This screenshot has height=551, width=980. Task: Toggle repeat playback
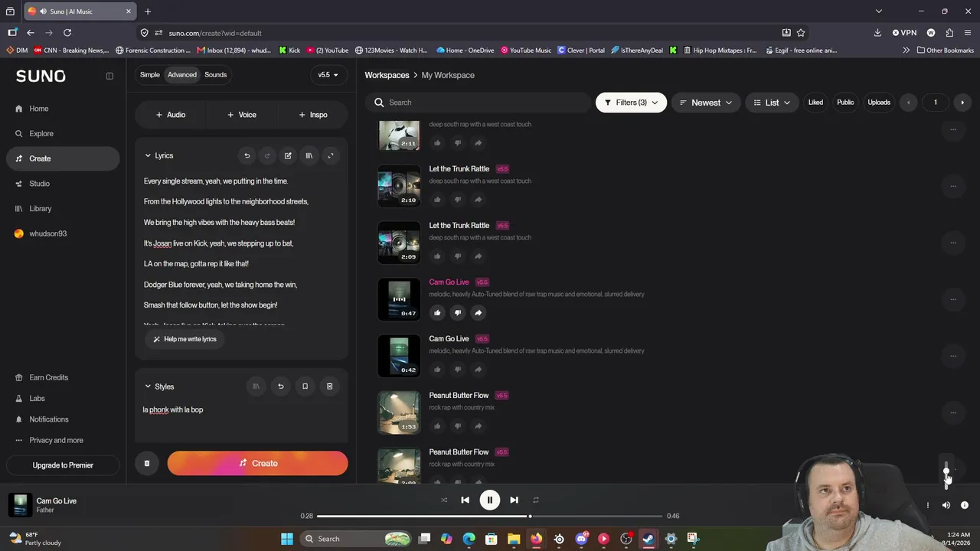536,500
